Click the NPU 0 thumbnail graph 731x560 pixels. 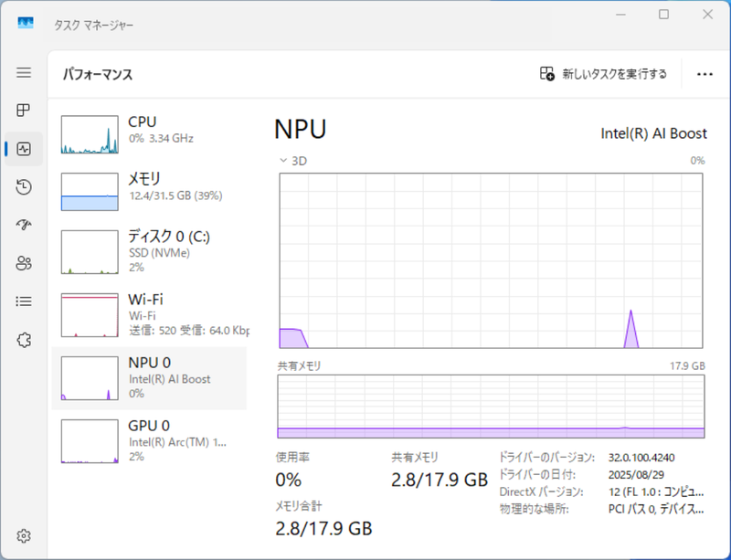(x=90, y=377)
